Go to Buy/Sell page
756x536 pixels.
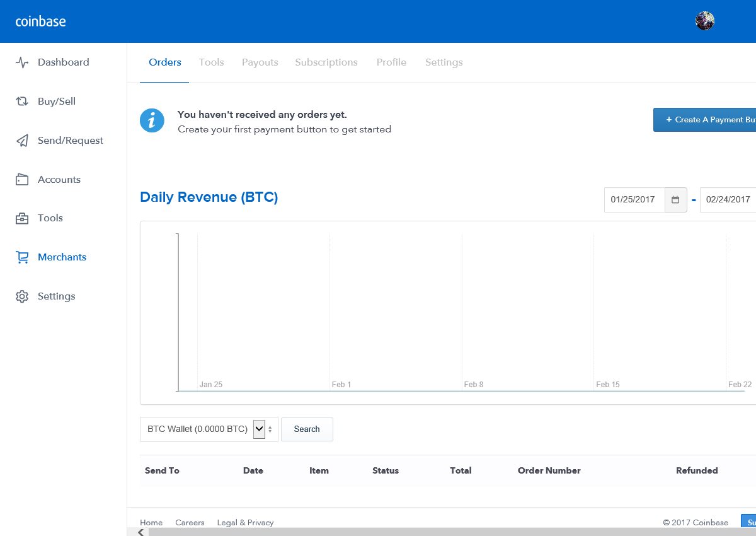click(x=57, y=102)
